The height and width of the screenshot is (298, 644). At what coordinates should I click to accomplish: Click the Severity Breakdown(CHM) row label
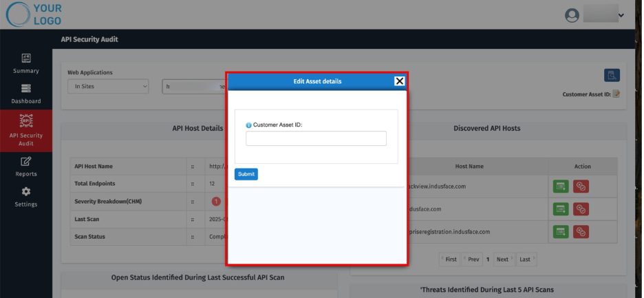click(x=108, y=202)
